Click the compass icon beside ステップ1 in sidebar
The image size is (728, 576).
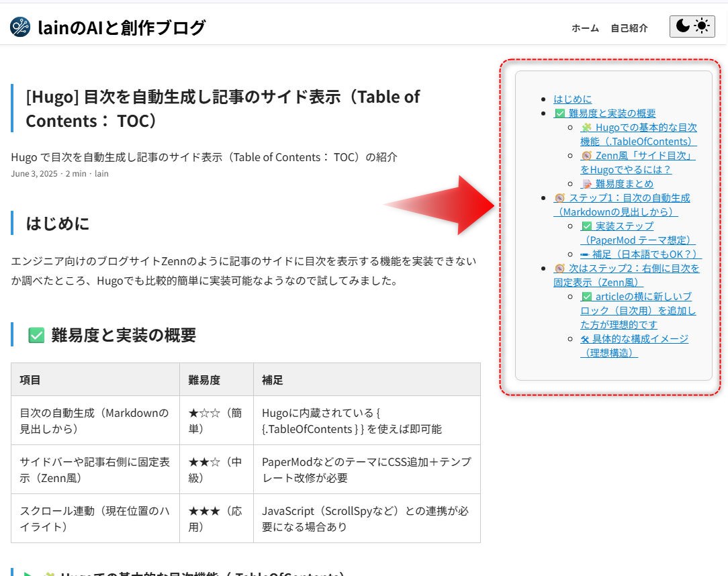pos(559,198)
